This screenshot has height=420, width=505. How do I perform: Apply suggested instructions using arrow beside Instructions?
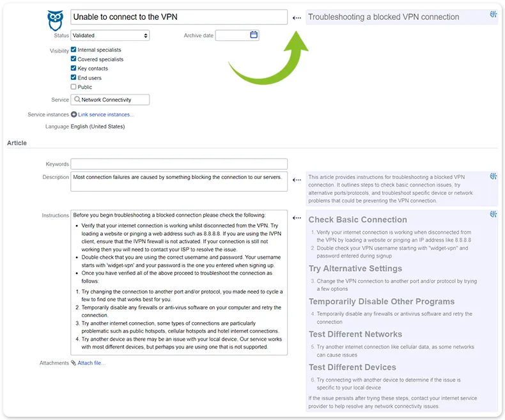tap(297, 218)
